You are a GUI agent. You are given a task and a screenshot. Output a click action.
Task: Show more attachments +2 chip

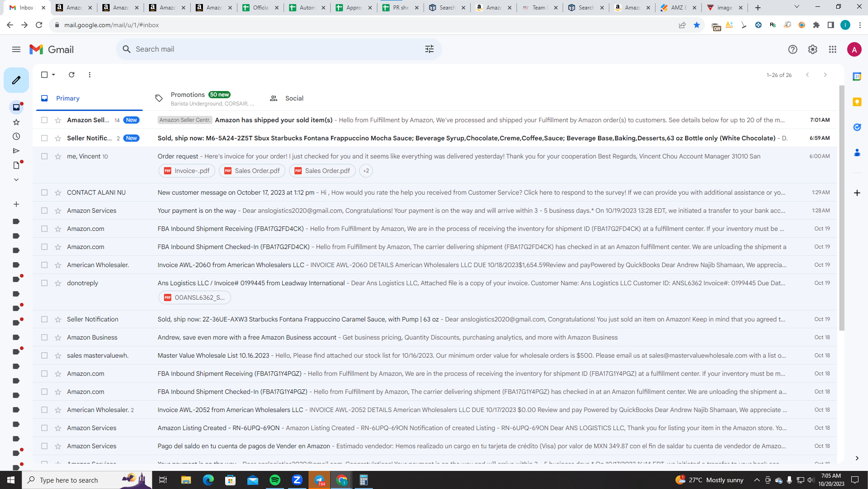coord(366,171)
